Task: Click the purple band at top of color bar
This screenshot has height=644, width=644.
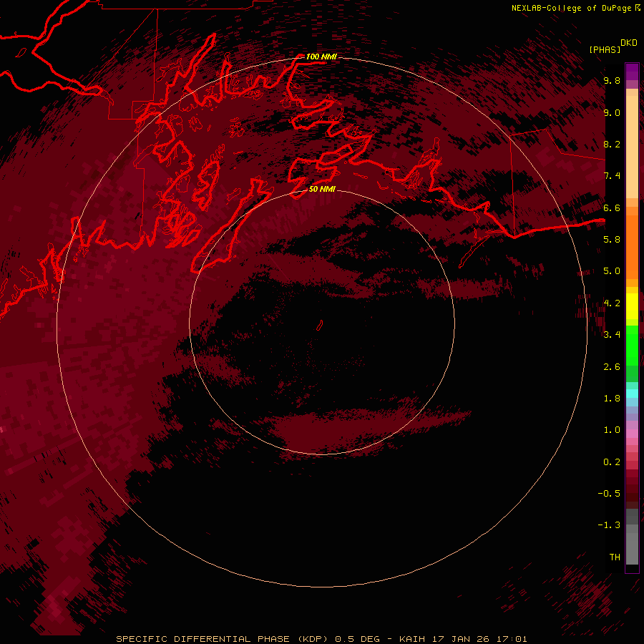Action: pyautogui.click(x=632, y=72)
